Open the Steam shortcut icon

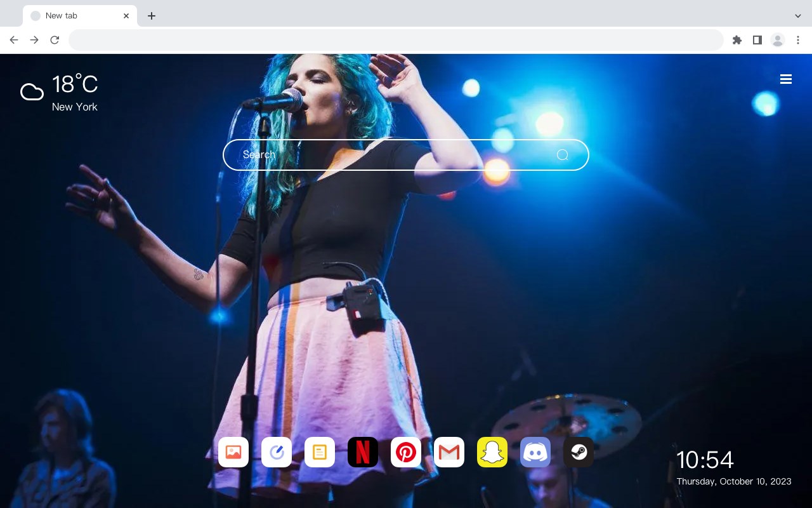[x=579, y=452]
